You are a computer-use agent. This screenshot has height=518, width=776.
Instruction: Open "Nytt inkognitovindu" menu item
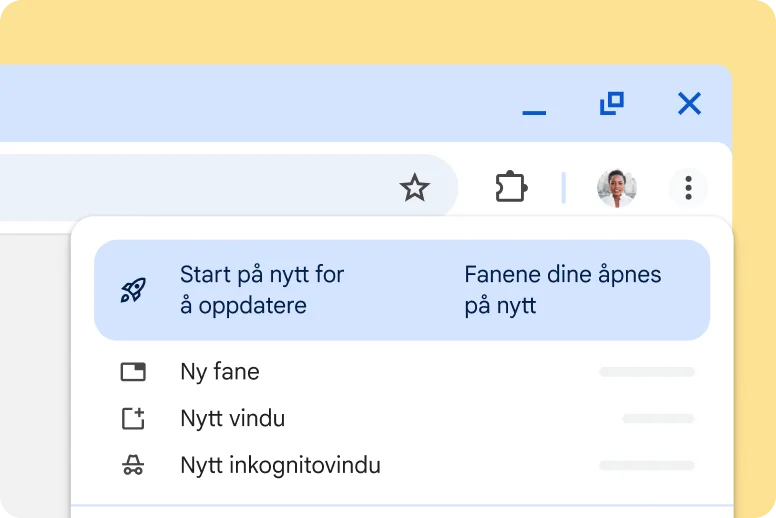pyautogui.click(x=280, y=465)
